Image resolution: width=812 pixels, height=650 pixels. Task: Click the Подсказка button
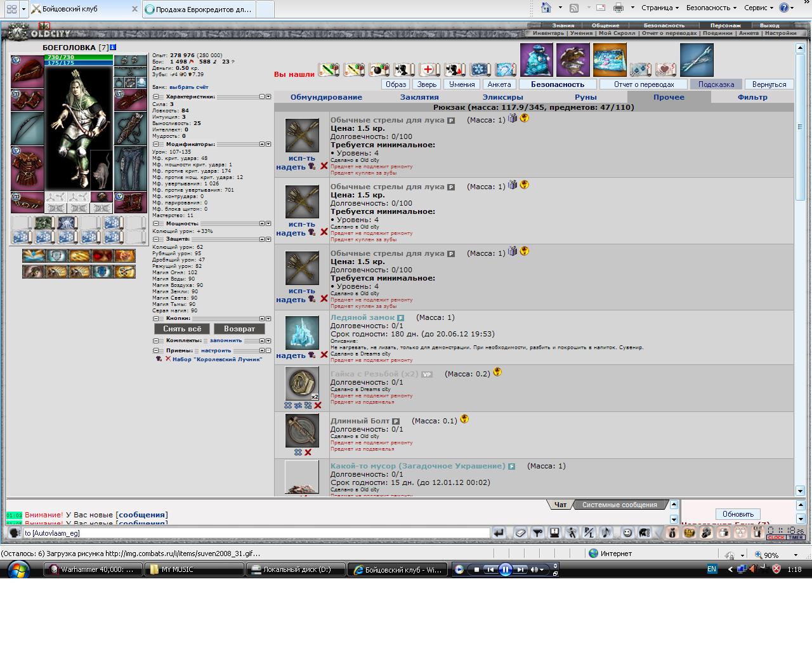[x=716, y=84]
